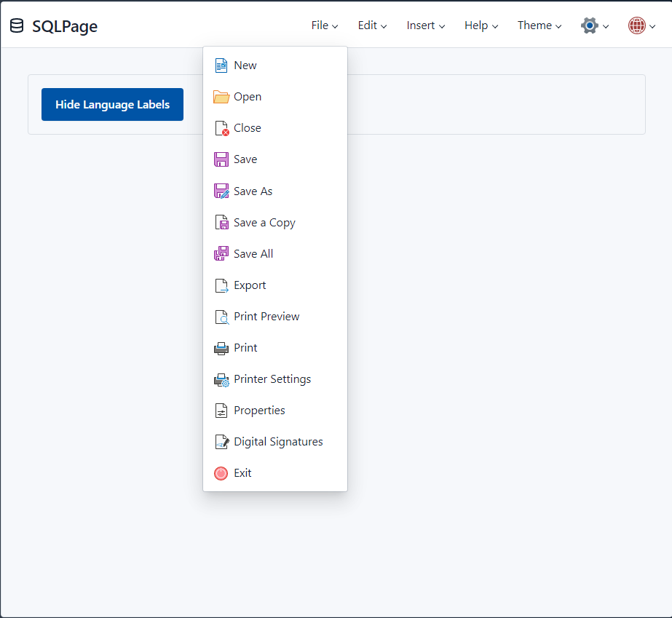
Task: Expand the Edit dropdown menu
Action: [x=372, y=25]
